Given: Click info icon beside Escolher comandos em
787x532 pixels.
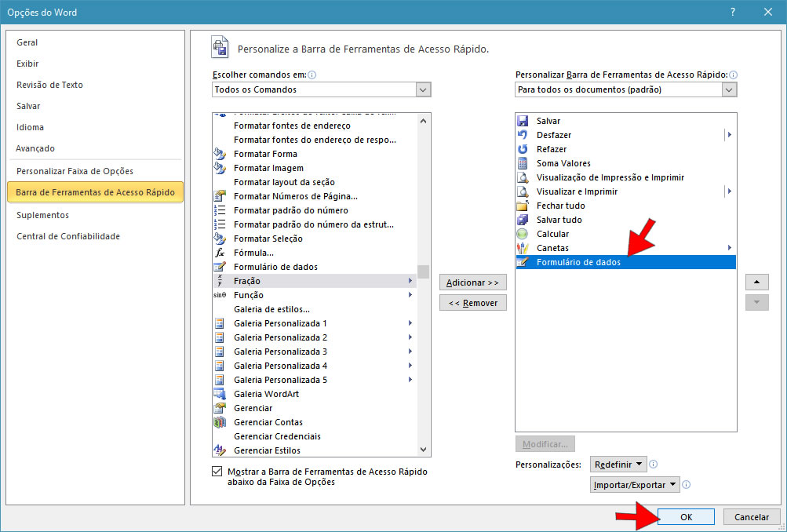Looking at the screenshot, I should (312, 75).
